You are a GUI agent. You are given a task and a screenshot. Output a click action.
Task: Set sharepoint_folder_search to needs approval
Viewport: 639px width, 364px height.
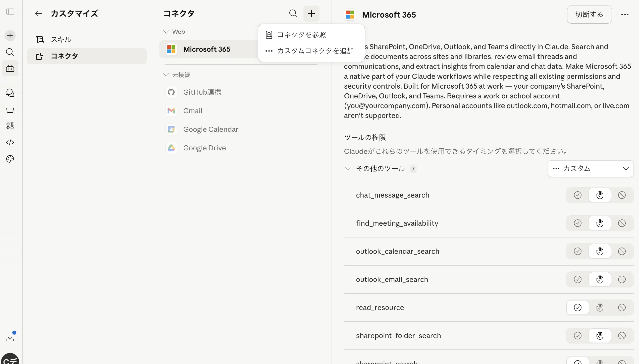coord(600,336)
